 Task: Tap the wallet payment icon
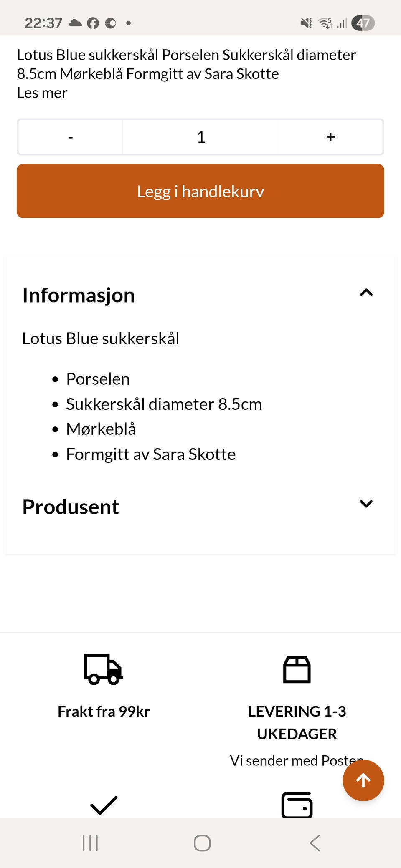click(x=297, y=805)
